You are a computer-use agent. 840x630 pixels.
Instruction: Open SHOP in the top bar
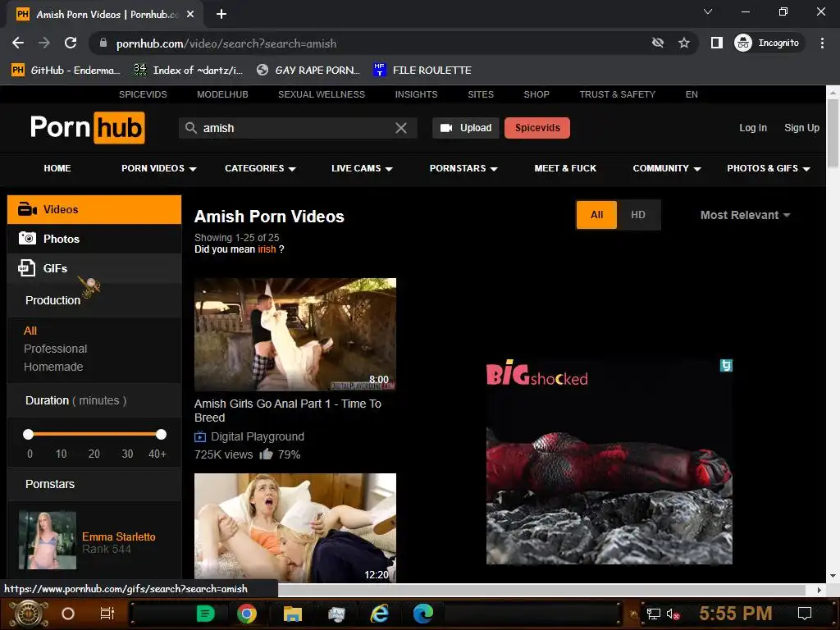point(536,94)
